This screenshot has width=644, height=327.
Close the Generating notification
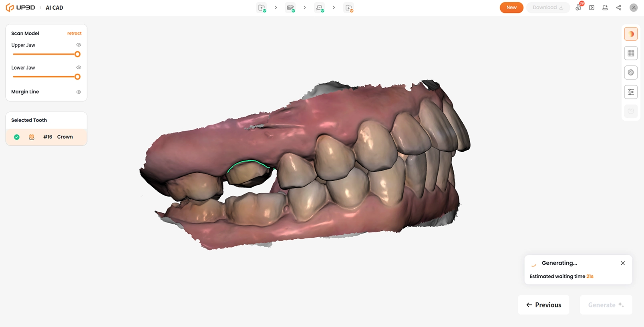coord(623,263)
